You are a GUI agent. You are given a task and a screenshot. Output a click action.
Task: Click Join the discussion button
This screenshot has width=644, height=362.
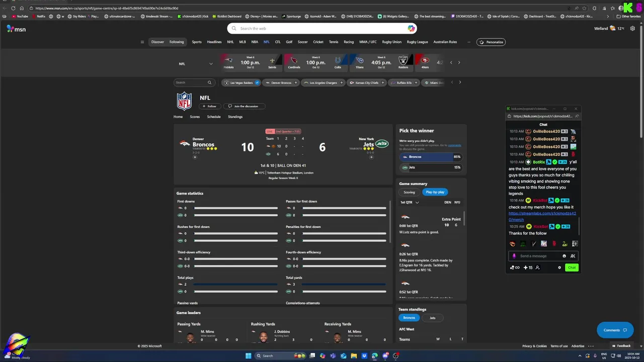pyautogui.click(x=244, y=106)
